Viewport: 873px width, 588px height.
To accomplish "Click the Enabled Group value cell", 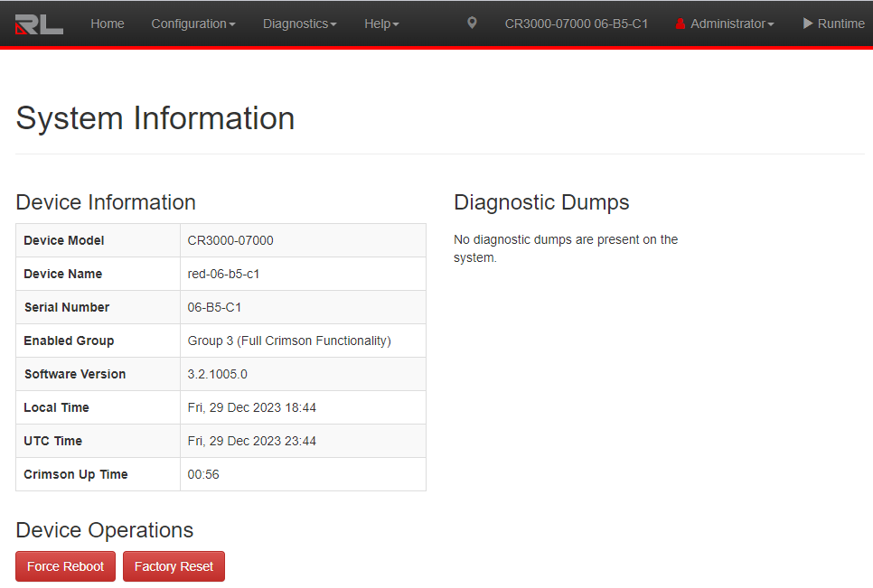I will tap(303, 341).
